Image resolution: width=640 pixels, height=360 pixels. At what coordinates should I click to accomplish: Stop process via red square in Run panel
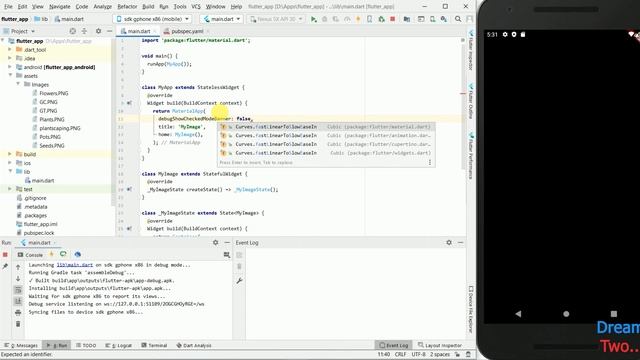tap(5, 255)
